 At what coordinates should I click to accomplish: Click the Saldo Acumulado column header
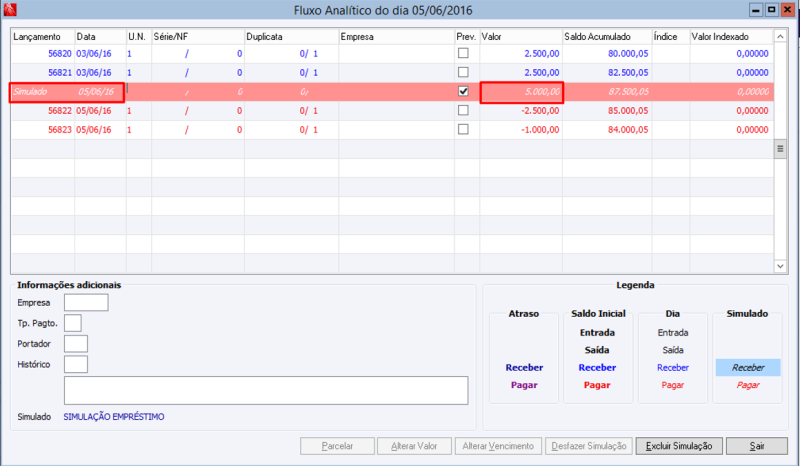(x=607, y=37)
